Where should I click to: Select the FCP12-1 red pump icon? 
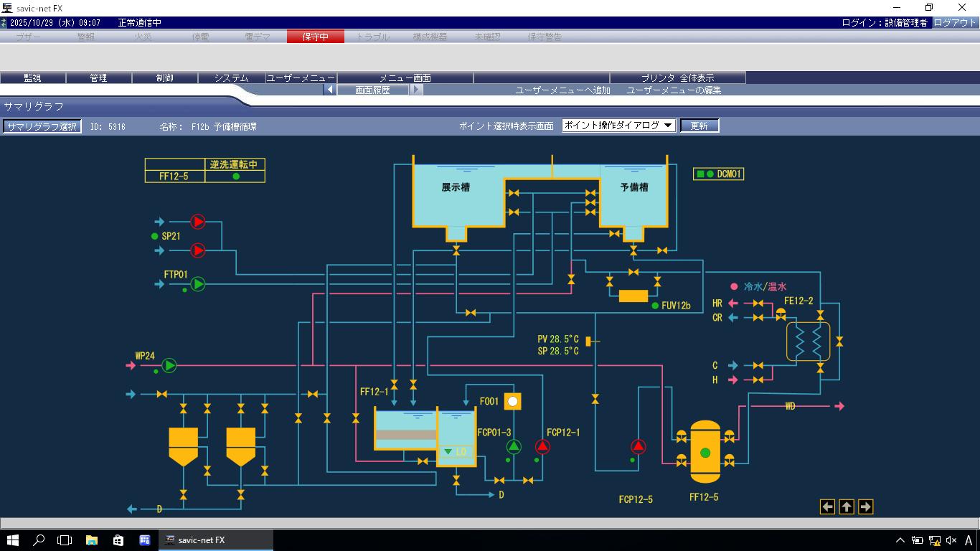coord(542,447)
